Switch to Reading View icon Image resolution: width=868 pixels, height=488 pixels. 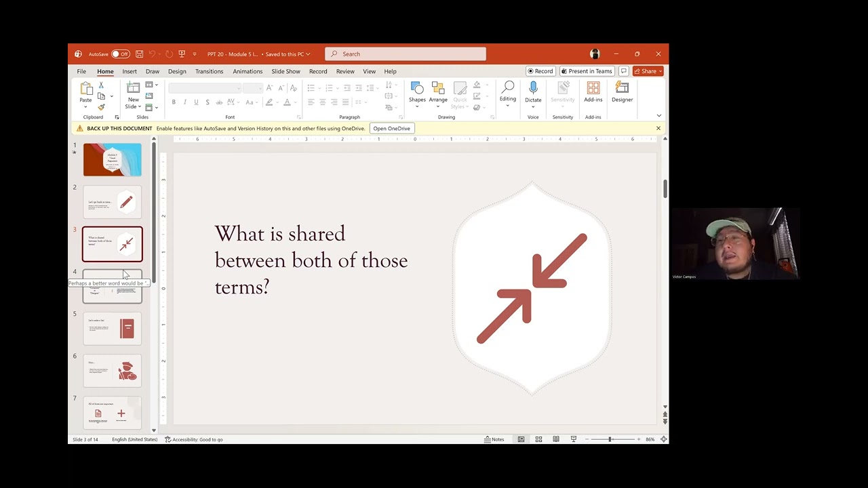click(x=556, y=439)
